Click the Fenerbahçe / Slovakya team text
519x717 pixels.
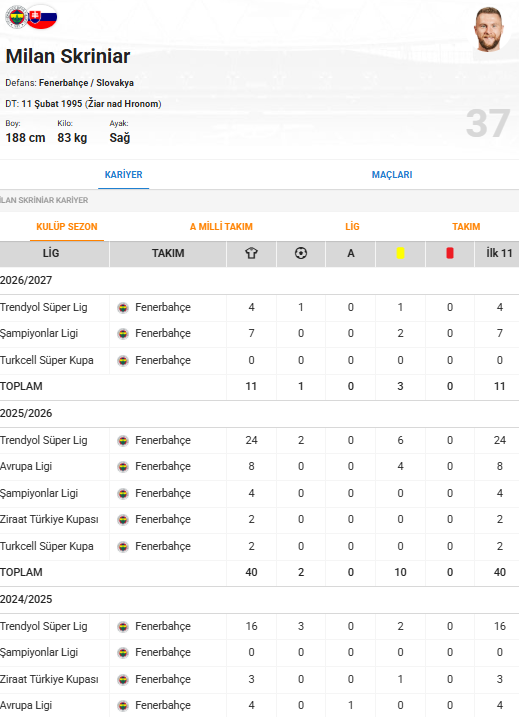(86, 83)
